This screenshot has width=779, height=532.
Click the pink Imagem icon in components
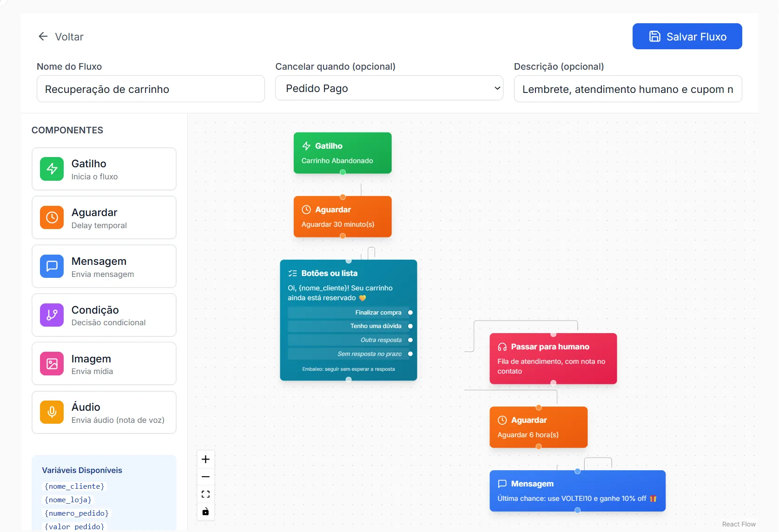point(52,363)
